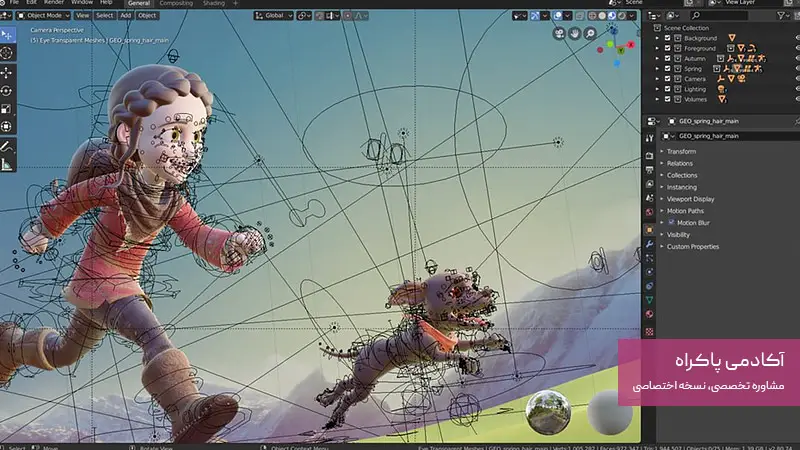Pick the Scale tool
The width and height of the screenshot is (800, 450).
tap(7, 108)
